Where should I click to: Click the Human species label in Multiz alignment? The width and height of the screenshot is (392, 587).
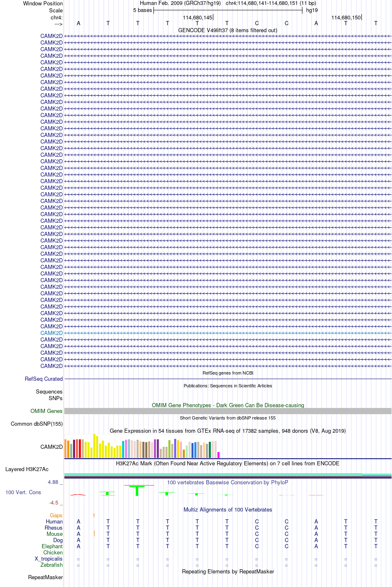pos(54,521)
